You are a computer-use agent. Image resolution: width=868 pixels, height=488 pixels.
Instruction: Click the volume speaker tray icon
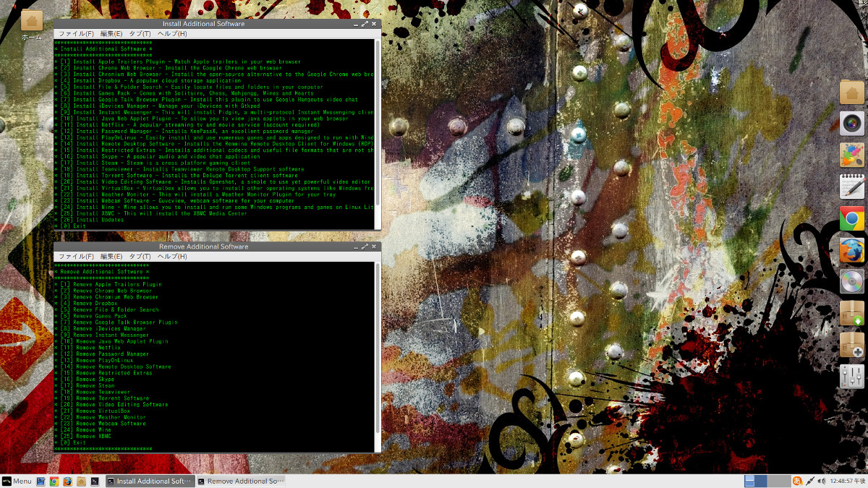[822, 481]
